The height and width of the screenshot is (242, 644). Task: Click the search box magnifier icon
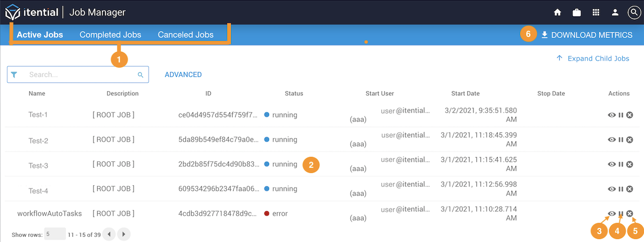coord(140,75)
